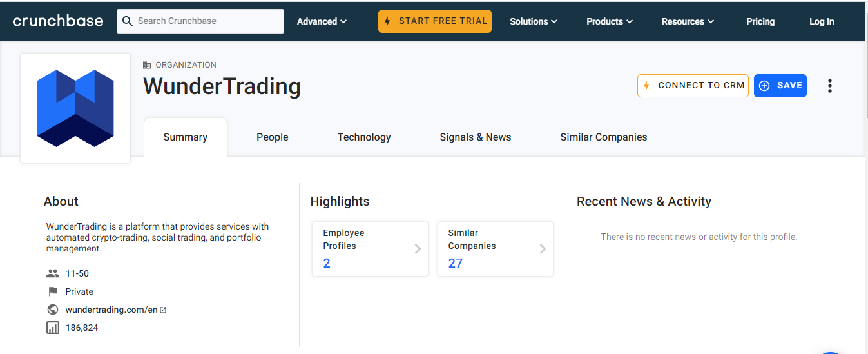The height and width of the screenshot is (354, 868).
Task: Click the WunderTrading description paragraph
Action: [x=158, y=237]
